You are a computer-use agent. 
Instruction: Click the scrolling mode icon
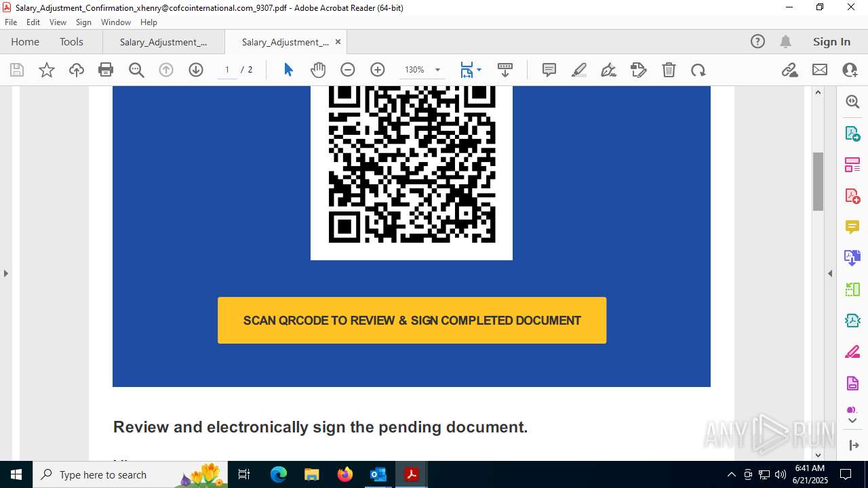[x=505, y=70]
